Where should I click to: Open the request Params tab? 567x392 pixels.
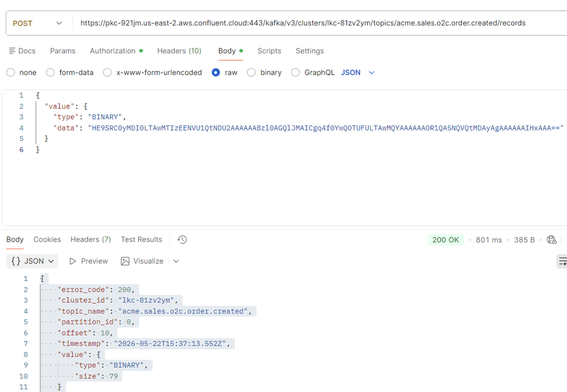62,51
